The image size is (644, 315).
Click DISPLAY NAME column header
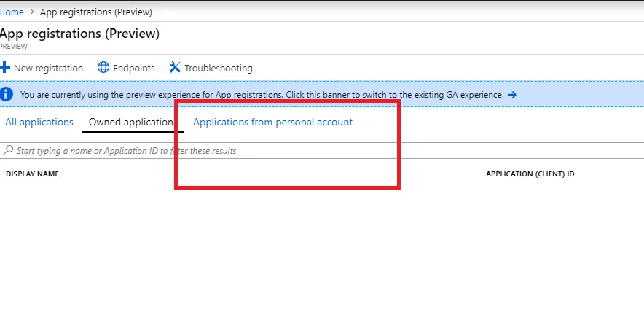tap(33, 174)
